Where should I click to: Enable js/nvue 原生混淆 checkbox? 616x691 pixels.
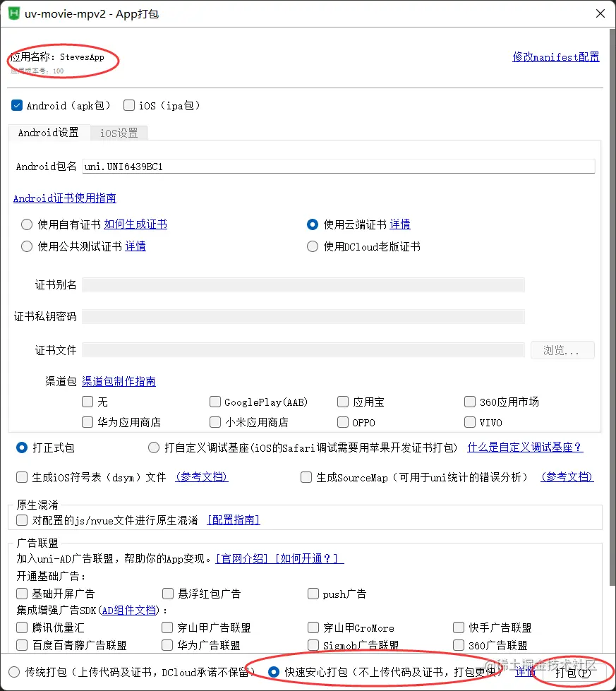coord(22,520)
